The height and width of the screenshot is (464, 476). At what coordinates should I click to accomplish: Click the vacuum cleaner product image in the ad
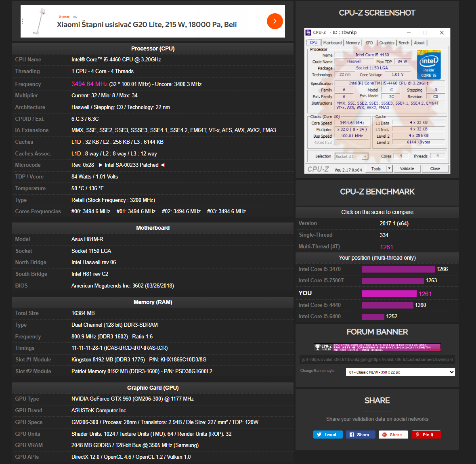pos(40,21)
